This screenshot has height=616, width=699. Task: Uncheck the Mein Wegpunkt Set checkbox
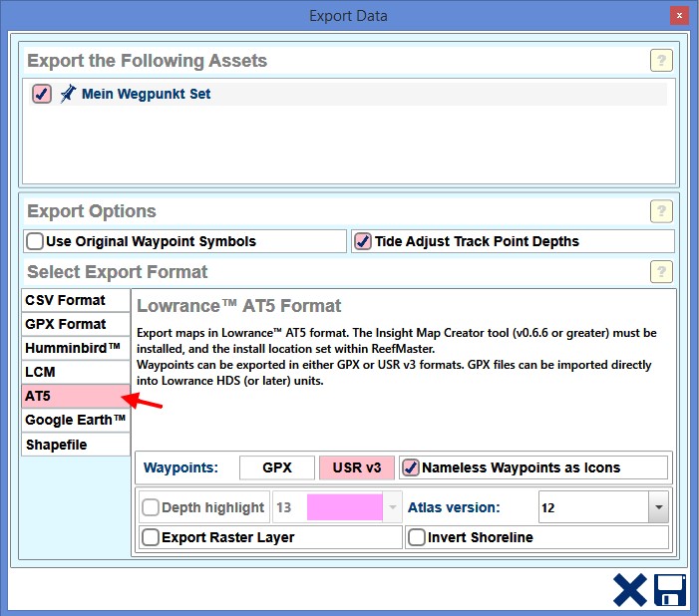[42, 95]
